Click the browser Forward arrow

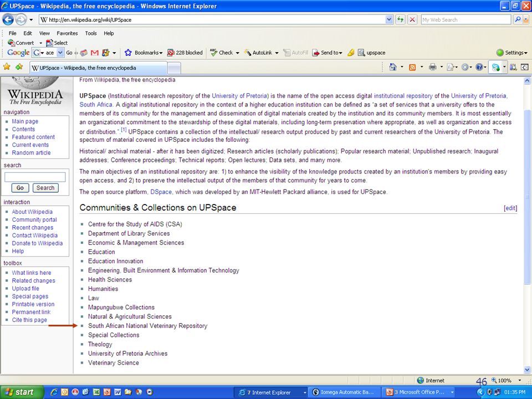pos(21,20)
